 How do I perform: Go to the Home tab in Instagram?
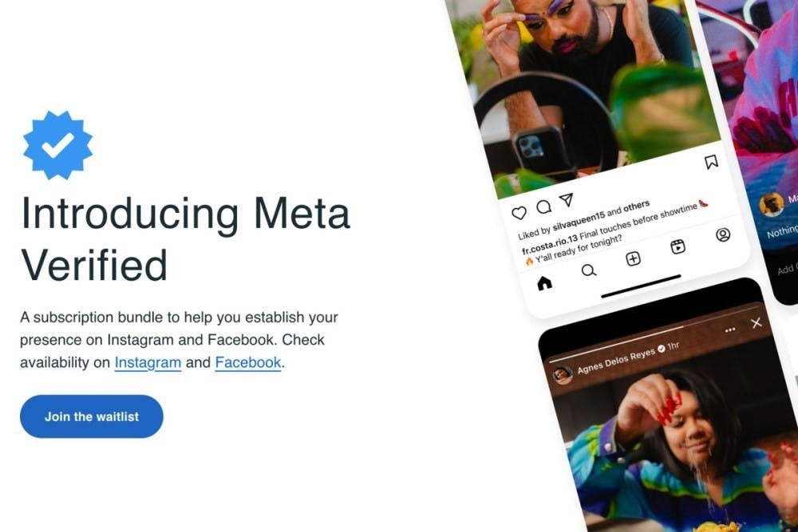point(544,283)
